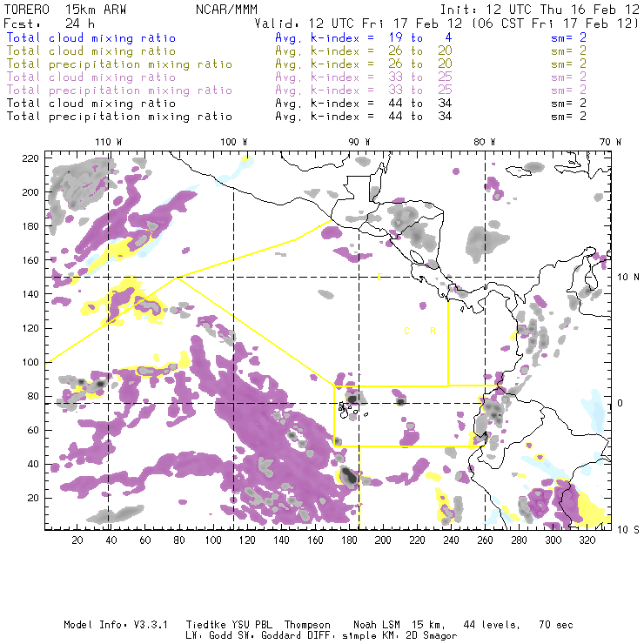Click "240" on the horizontal axis
644x644 pixels.
click(x=451, y=540)
